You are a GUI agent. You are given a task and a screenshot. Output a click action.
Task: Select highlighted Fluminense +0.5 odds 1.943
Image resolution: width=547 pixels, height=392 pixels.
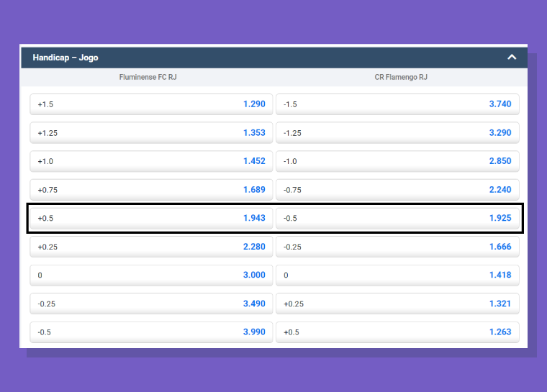[x=151, y=219]
